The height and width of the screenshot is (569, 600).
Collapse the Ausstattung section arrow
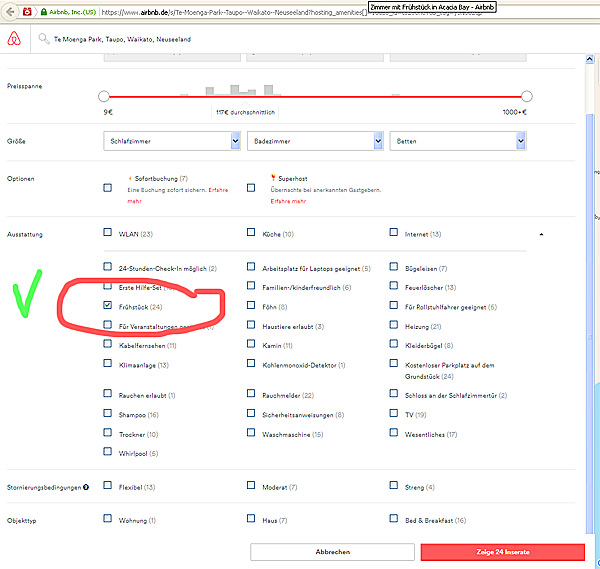541,234
